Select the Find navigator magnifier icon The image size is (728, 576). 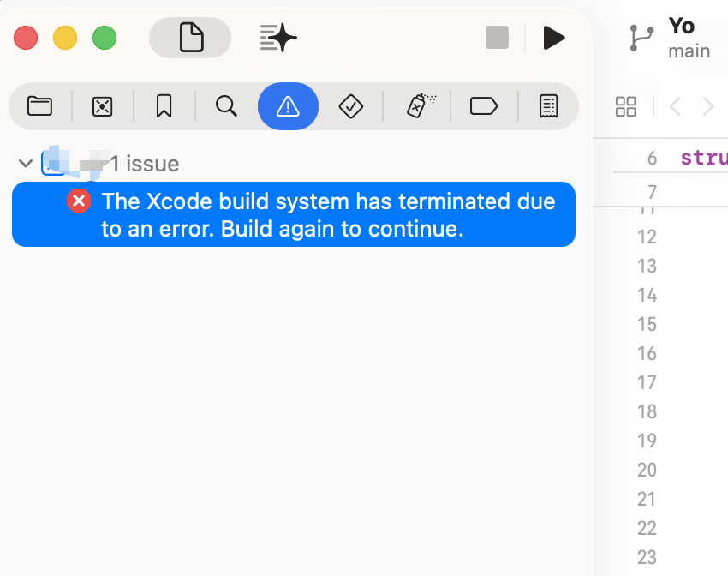(x=226, y=106)
